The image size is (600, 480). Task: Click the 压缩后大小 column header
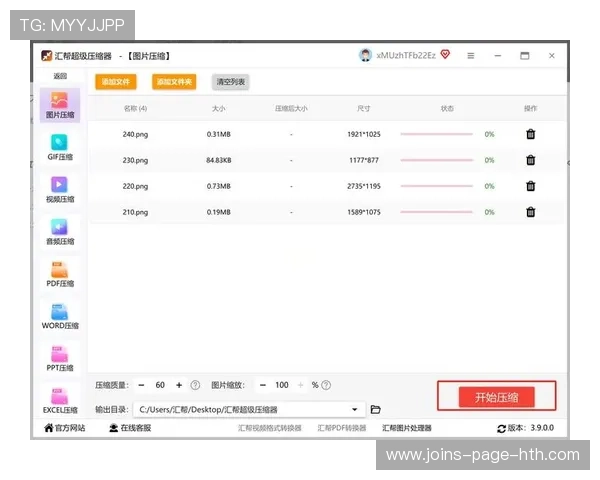tap(291, 108)
